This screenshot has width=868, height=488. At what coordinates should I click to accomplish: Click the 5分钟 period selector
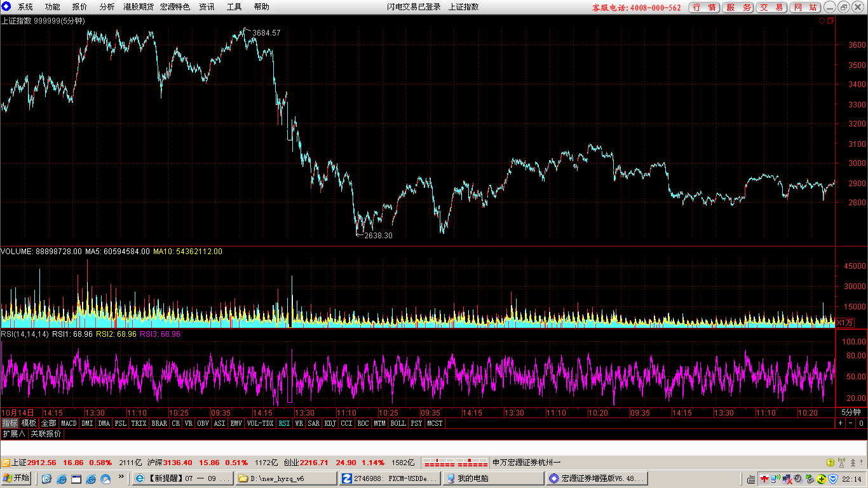pyautogui.click(x=851, y=412)
